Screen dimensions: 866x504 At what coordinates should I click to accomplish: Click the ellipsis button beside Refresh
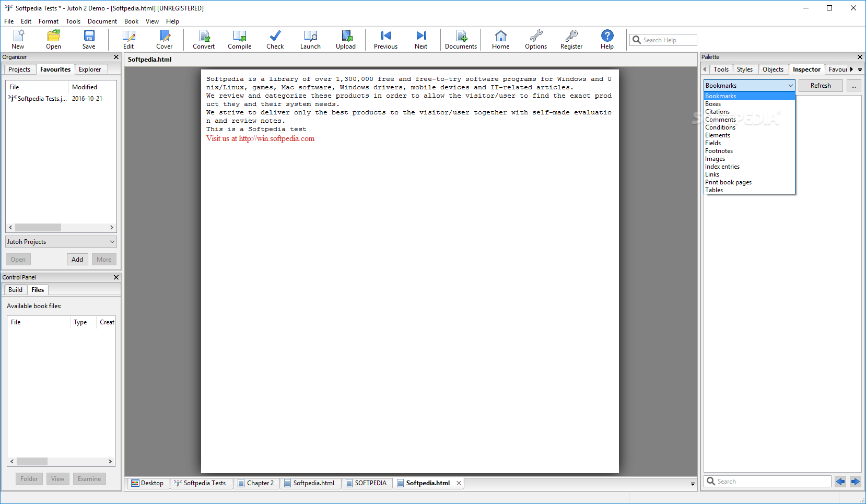point(853,86)
